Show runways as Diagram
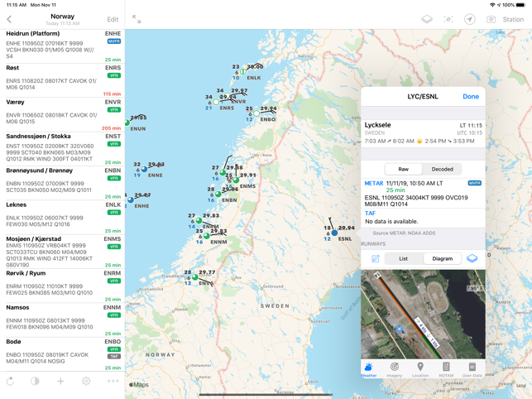532x399 pixels. [x=443, y=258]
